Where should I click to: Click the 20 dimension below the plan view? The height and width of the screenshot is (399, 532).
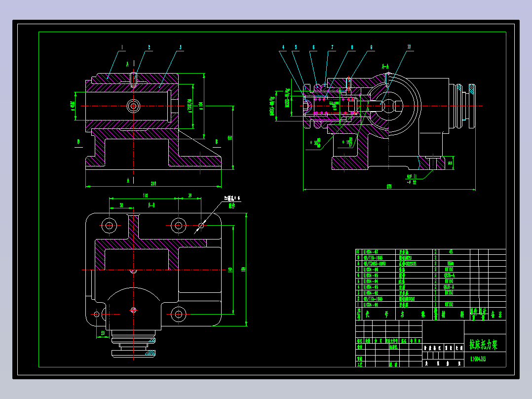(x=103, y=333)
